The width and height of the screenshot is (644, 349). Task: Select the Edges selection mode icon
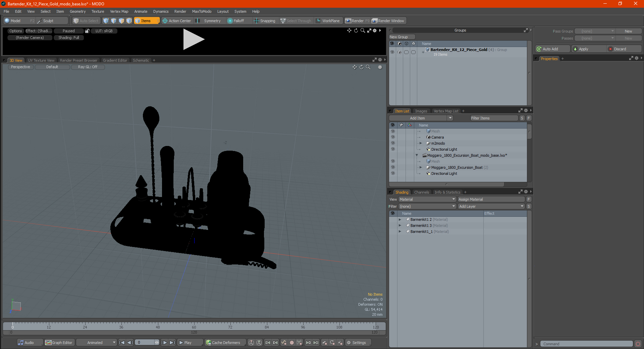click(114, 21)
